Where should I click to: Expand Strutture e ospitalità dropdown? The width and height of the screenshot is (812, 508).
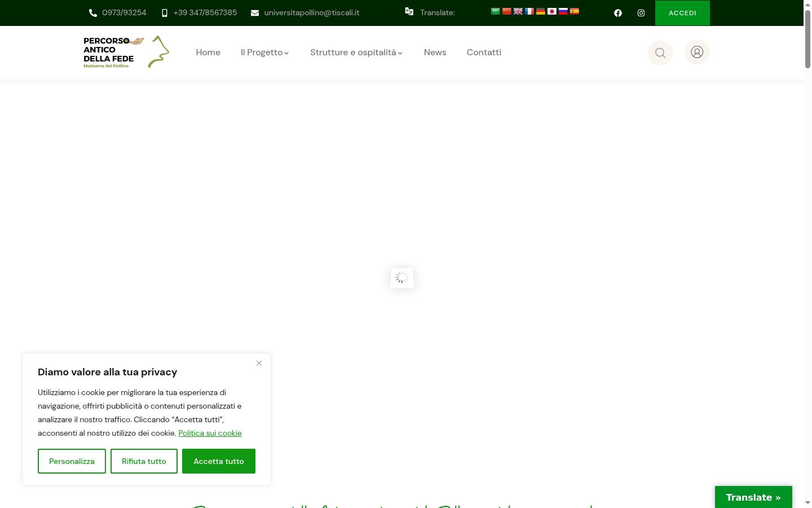[x=356, y=52]
